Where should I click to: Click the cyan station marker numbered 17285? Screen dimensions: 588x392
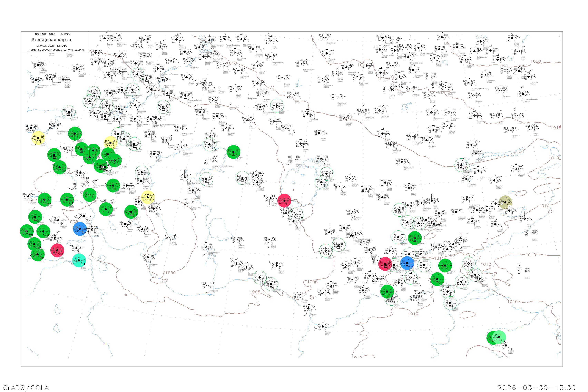pyautogui.click(x=79, y=260)
